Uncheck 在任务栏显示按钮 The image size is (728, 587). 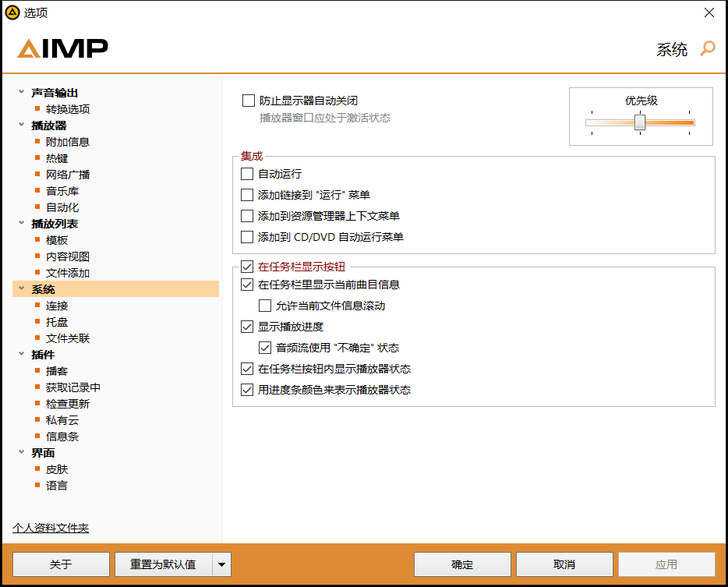click(247, 267)
